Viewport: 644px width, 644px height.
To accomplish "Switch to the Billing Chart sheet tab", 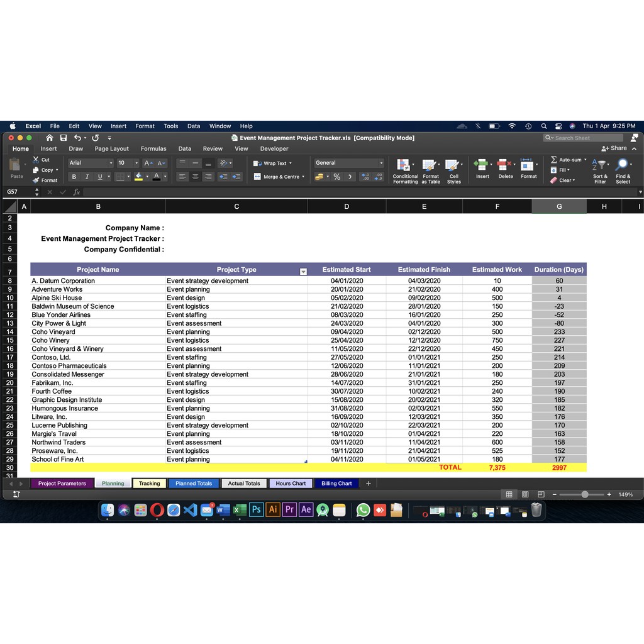I will (x=336, y=484).
